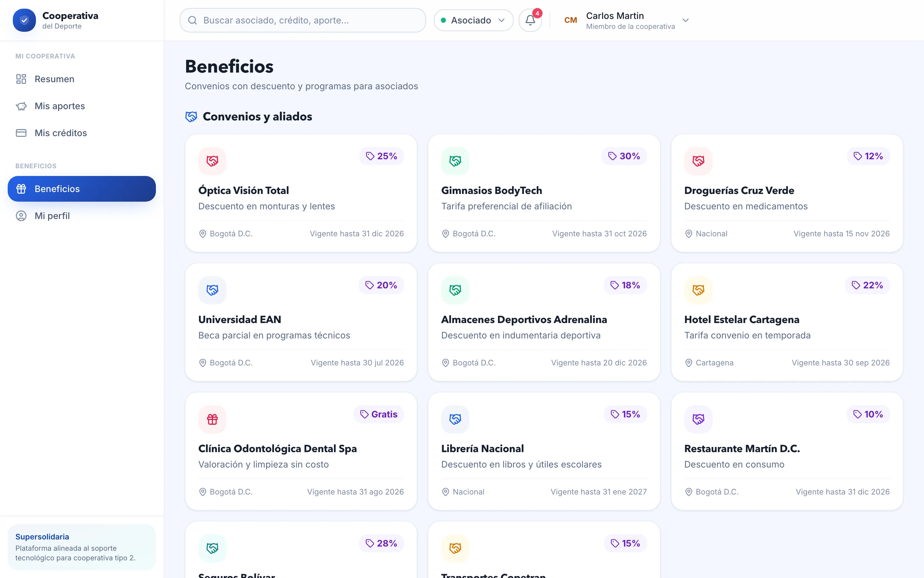Click the Resumen dashboard icon
Viewport: 924px width, 578px height.
pos(21,79)
